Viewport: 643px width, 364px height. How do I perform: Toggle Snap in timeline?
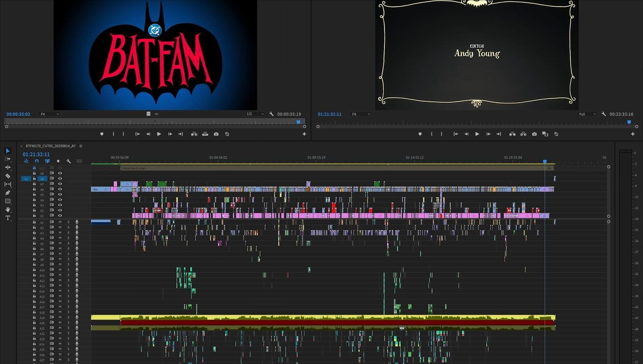[x=37, y=161]
